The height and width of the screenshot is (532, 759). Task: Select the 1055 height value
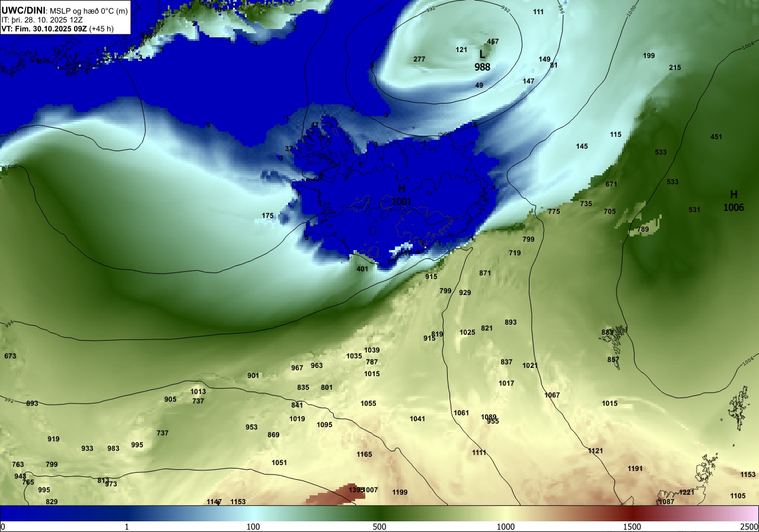[368, 403]
